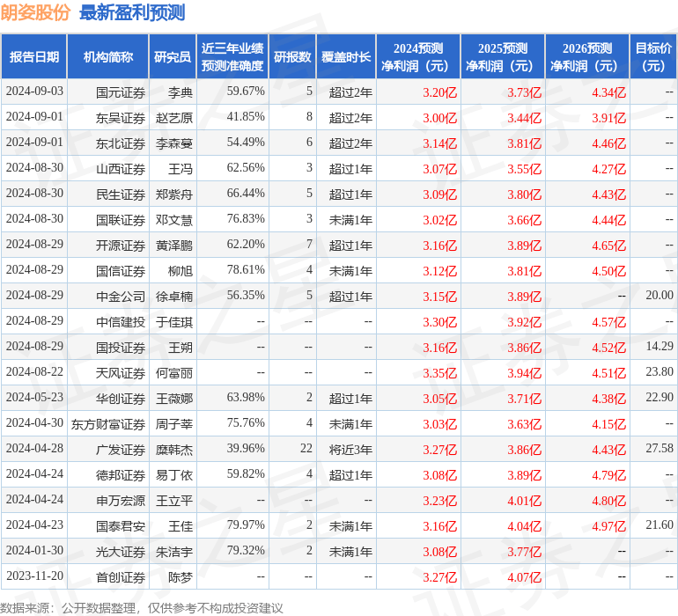The width and height of the screenshot is (678, 616).
Task: Click target price 14.29
Action: [660, 346]
